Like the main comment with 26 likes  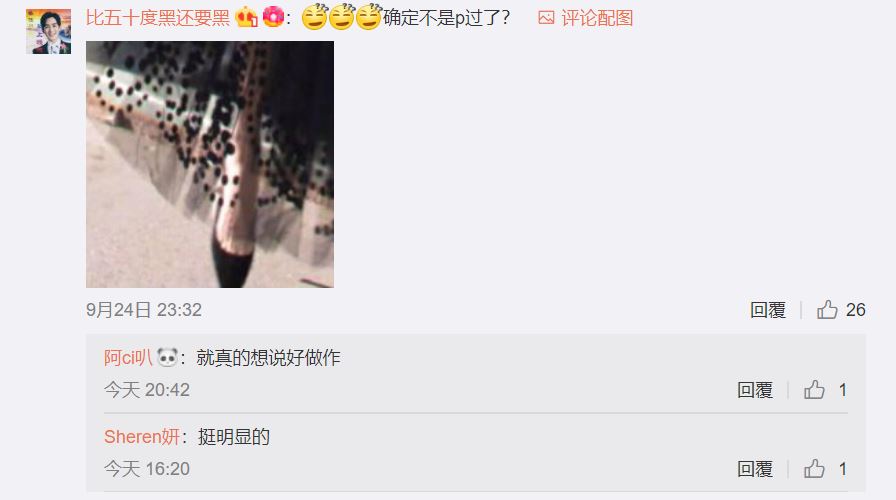[827, 310]
